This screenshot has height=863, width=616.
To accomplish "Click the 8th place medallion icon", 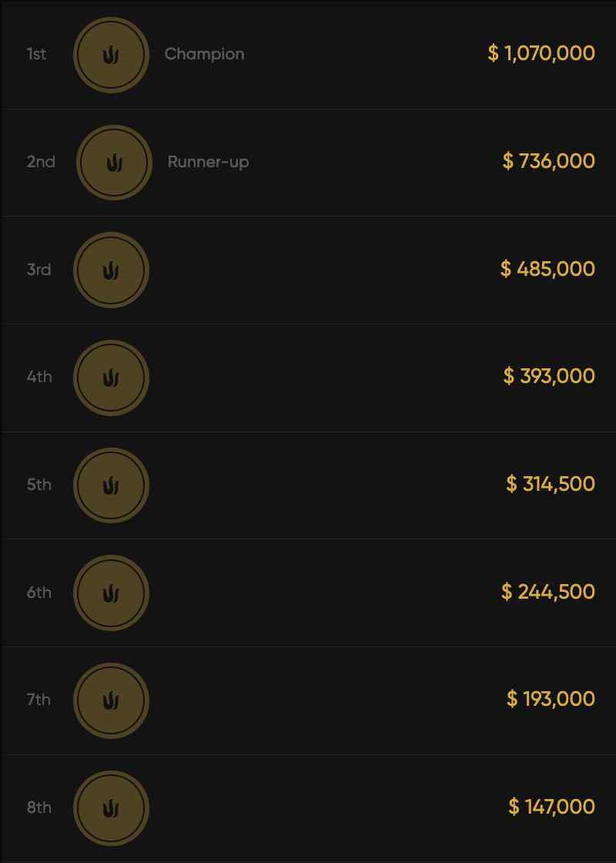I will [x=111, y=808].
